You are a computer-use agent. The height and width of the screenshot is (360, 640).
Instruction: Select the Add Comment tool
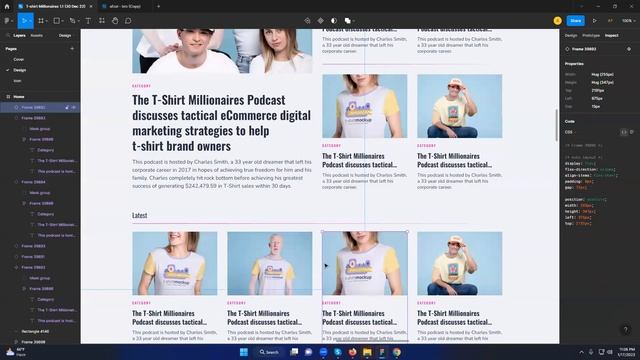click(128, 20)
